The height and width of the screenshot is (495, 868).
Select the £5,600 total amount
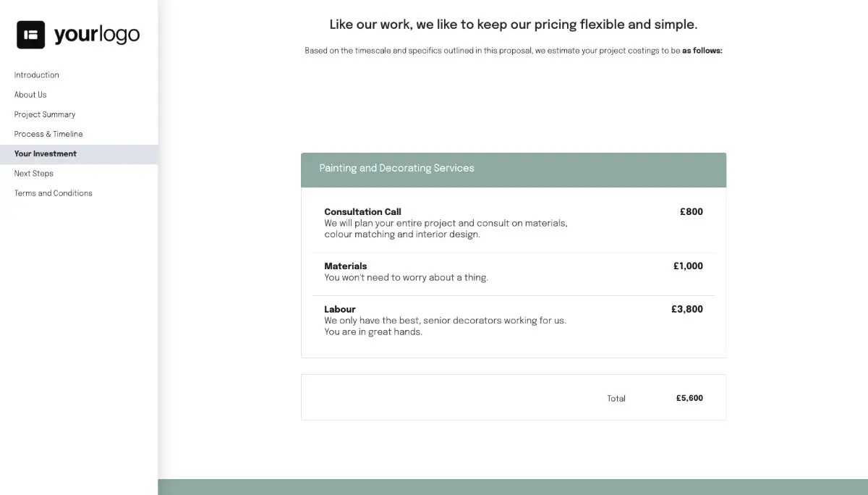click(x=689, y=398)
